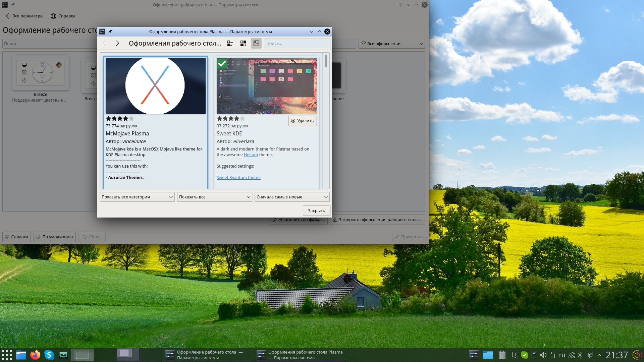Image resolution: width=644 pixels, height=362 pixels.
Task: Expand the 'Показать все категории' dropdown
Action: 137,197
